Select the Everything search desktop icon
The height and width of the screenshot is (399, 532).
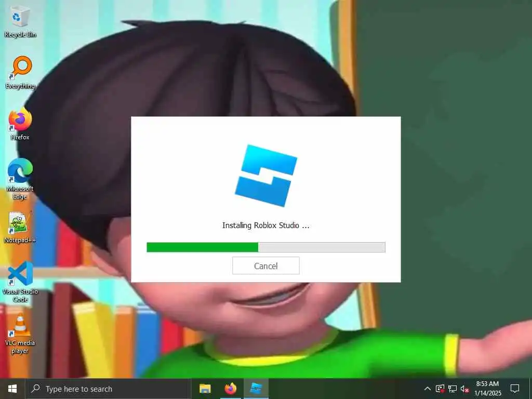coord(20,73)
